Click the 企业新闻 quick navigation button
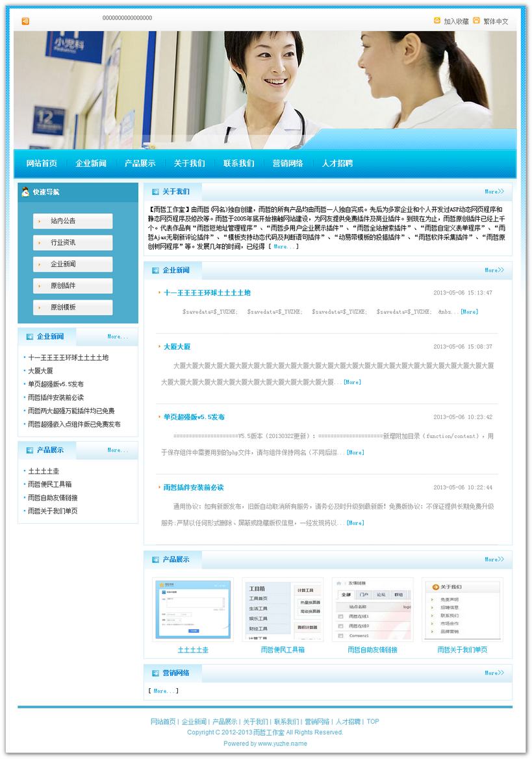Viewport: 532px width, 759px height. 73,264
